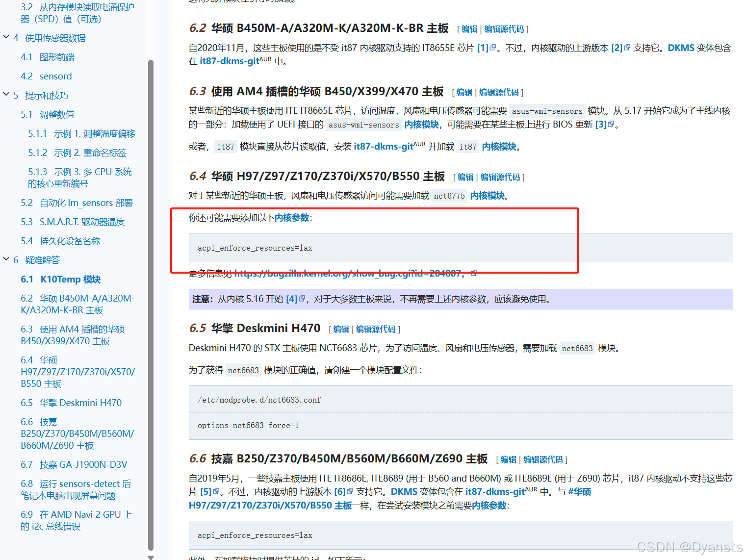Image resolution: width=745 pixels, height=560 pixels.
Task: Select sidebar entry 6.2 华硕 B450M-A
Action: coord(77,305)
